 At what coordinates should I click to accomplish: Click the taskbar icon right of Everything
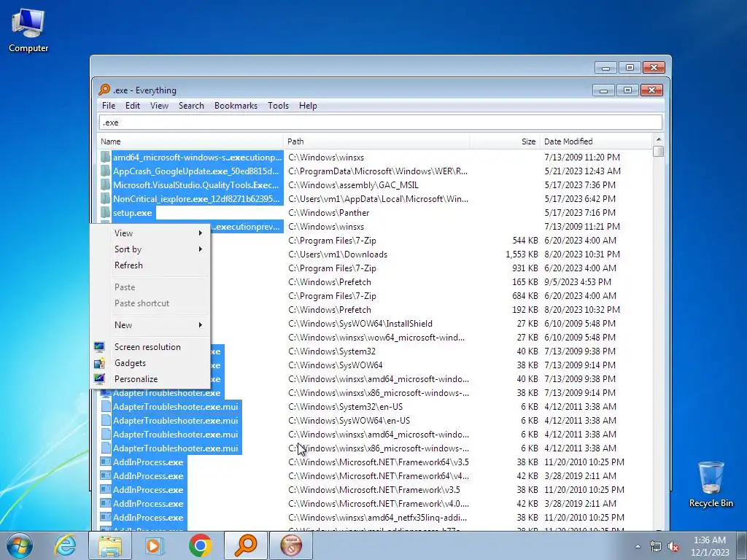coord(291,545)
